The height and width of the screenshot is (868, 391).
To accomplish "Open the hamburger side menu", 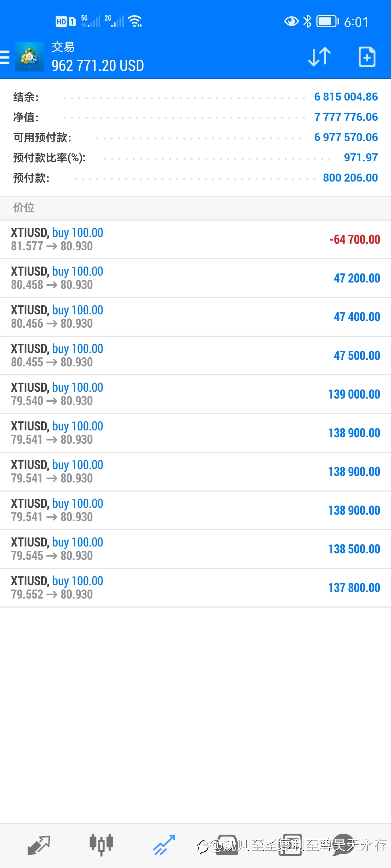I will tap(4, 57).
